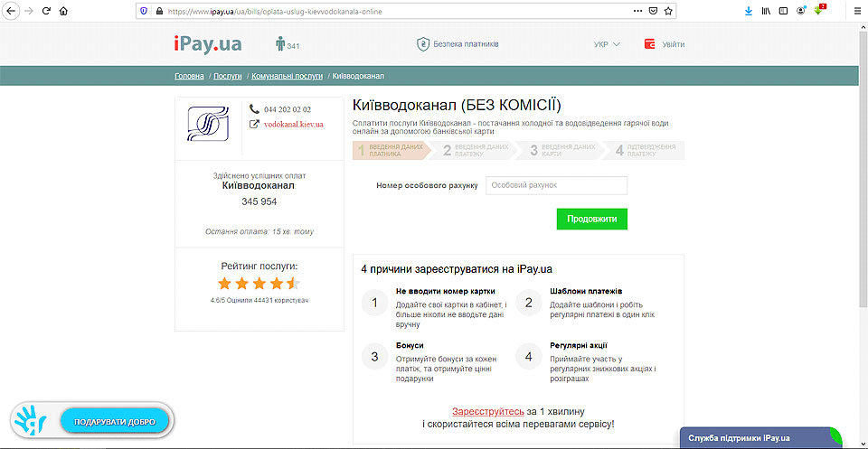Open tracking protection shield icon in address bar
This screenshot has width=868, height=449.
point(145,11)
